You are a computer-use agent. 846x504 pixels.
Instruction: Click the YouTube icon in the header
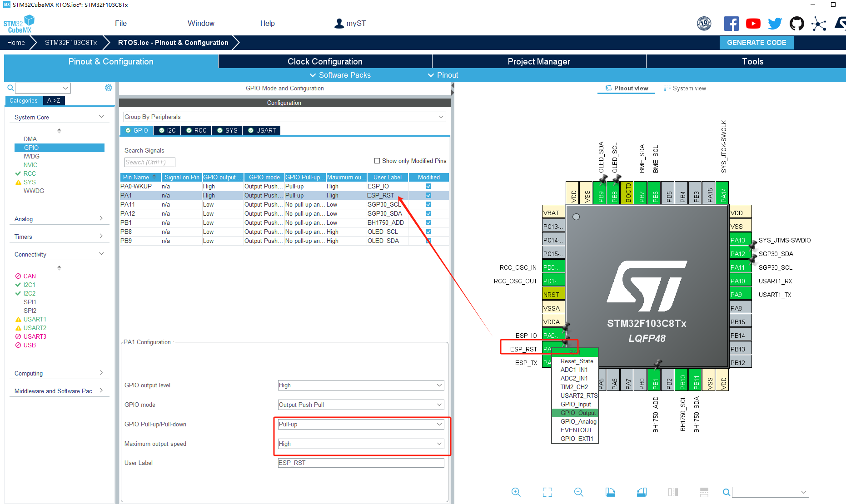click(x=753, y=23)
